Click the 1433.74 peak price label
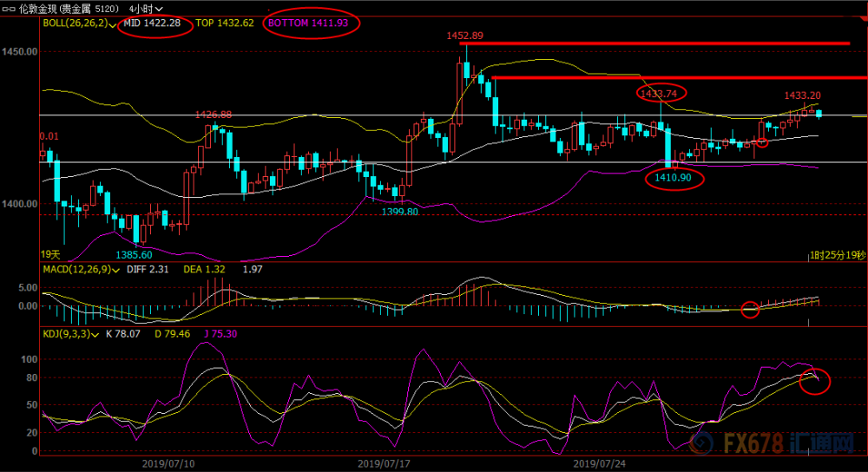Screen dimensions: 868x472 pos(659,94)
